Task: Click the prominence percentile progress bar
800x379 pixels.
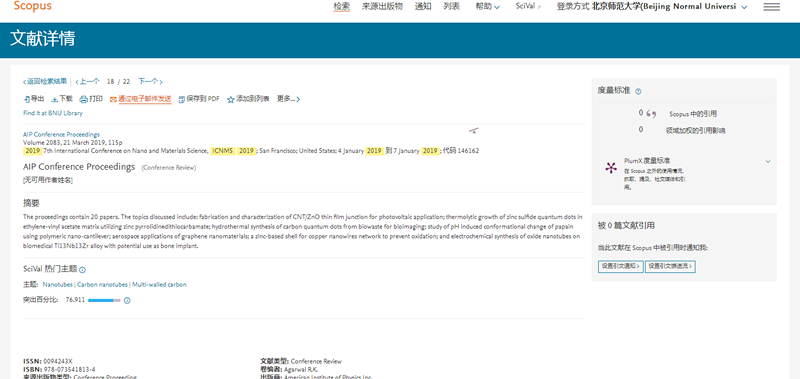Action: tap(104, 300)
